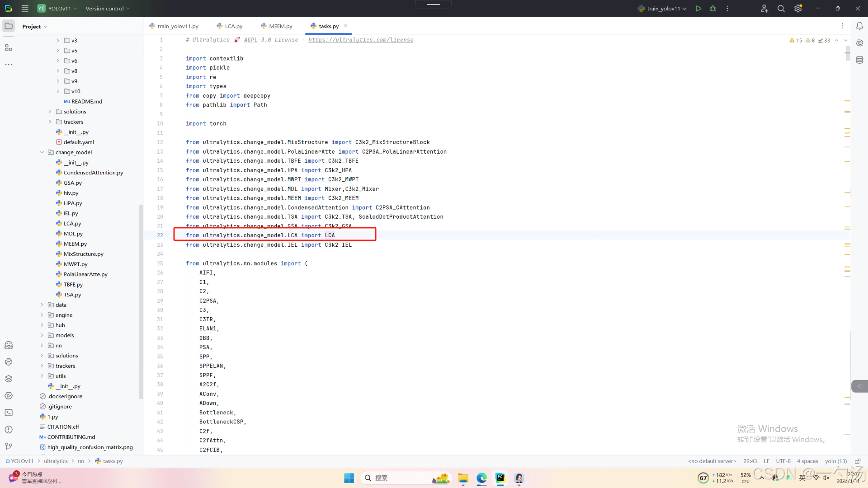Open Search Everywhere magnifier
Image resolution: width=868 pixels, height=488 pixels.
pos(781,9)
